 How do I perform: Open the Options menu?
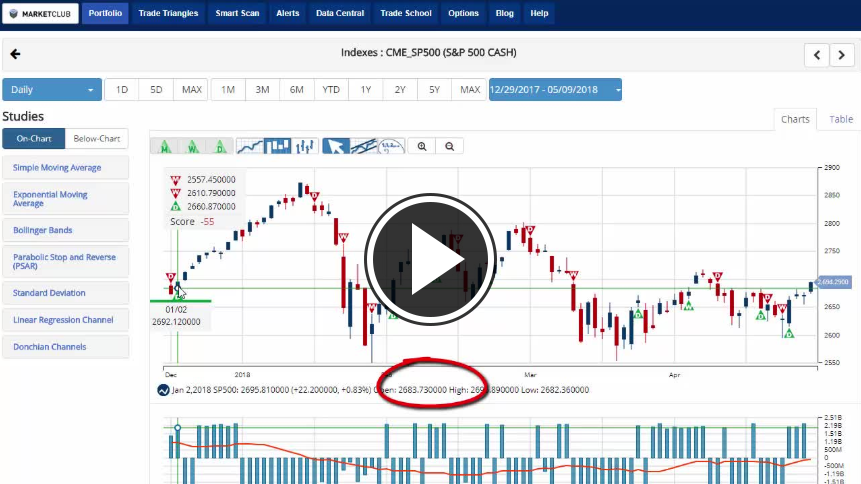coord(463,13)
